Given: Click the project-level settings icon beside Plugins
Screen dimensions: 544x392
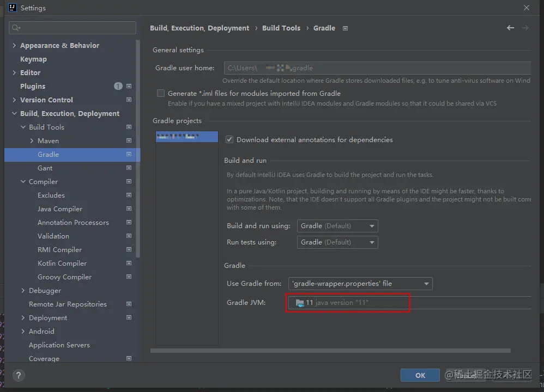Looking at the screenshot, I should pos(129,86).
